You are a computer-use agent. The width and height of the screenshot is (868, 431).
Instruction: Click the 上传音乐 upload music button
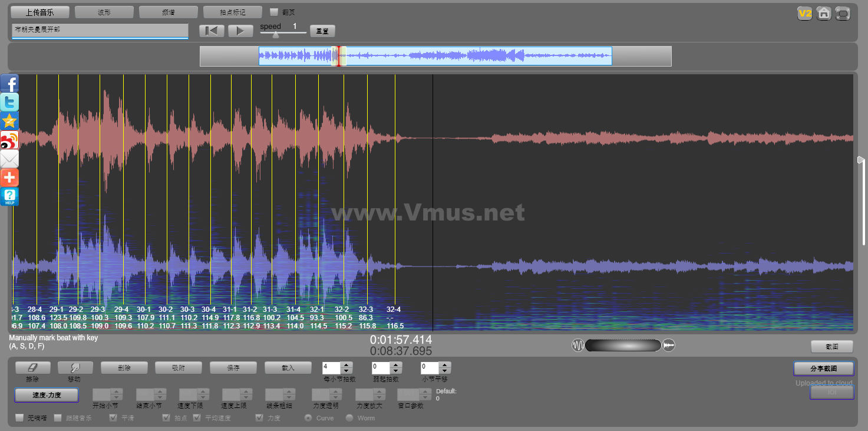point(40,12)
